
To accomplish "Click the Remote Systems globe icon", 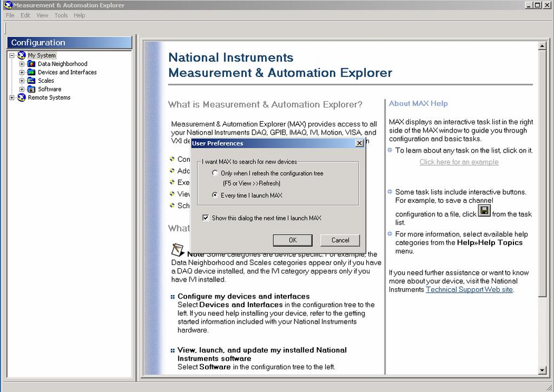I will (x=22, y=97).
